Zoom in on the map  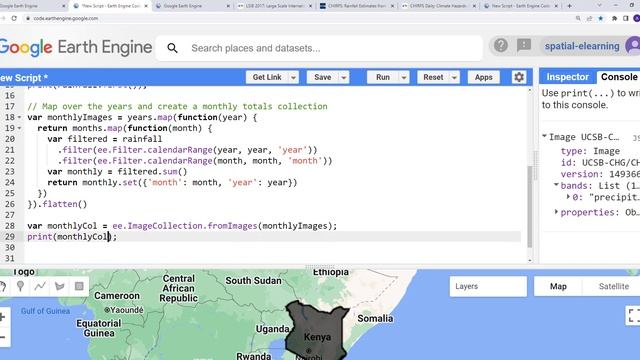coord(2,317)
